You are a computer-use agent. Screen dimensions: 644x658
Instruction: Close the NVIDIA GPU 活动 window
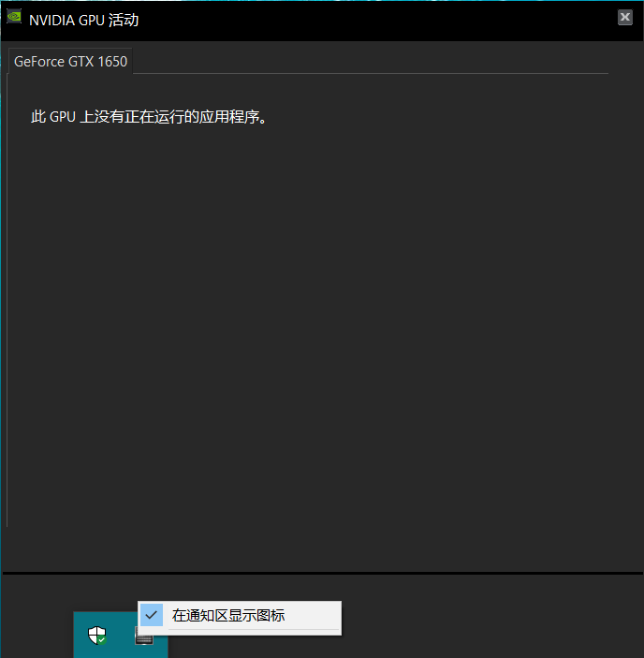[624, 18]
